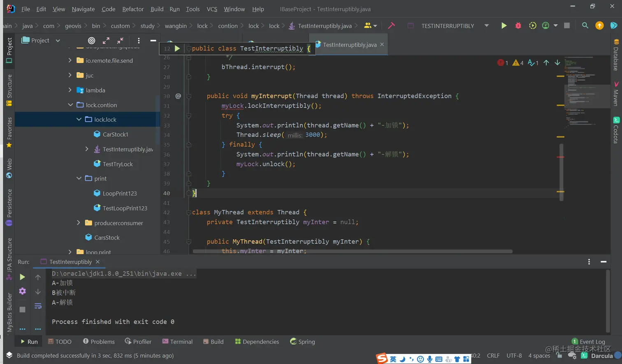Open the Refactor menu
Image resolution: width=622 pixels, height=364 pixels.
coord(133,9)
